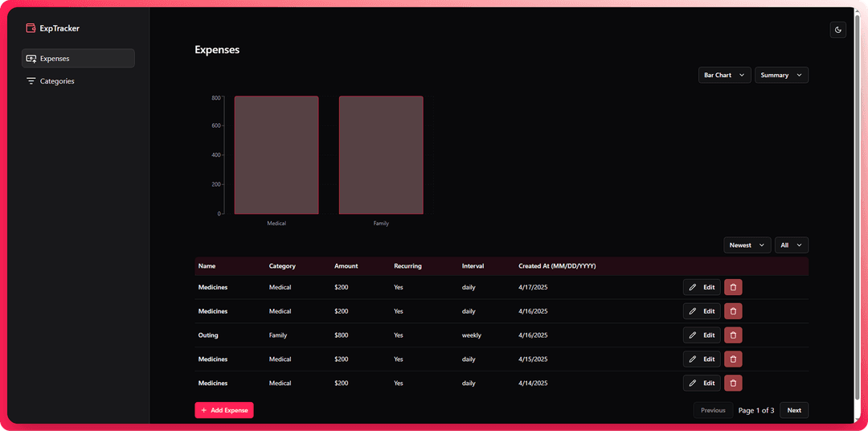
Task: Click the Interval column header
Action: coord(473,266)
